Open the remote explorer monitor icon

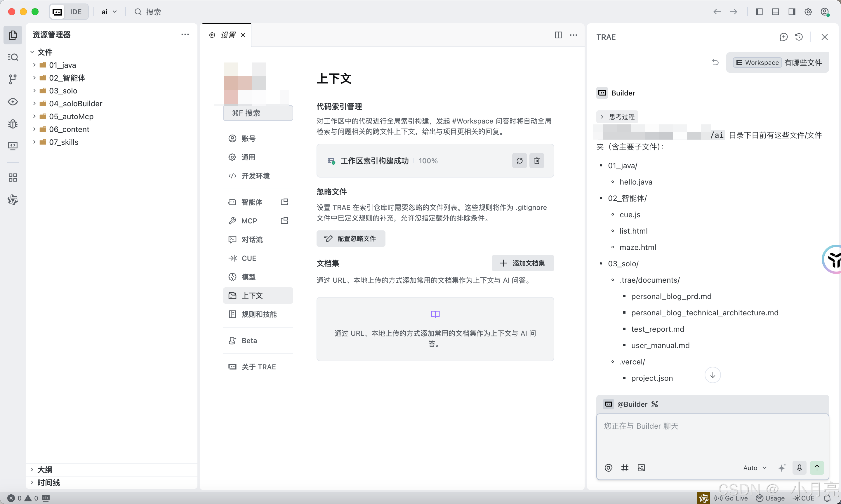[x=13, y=146]
